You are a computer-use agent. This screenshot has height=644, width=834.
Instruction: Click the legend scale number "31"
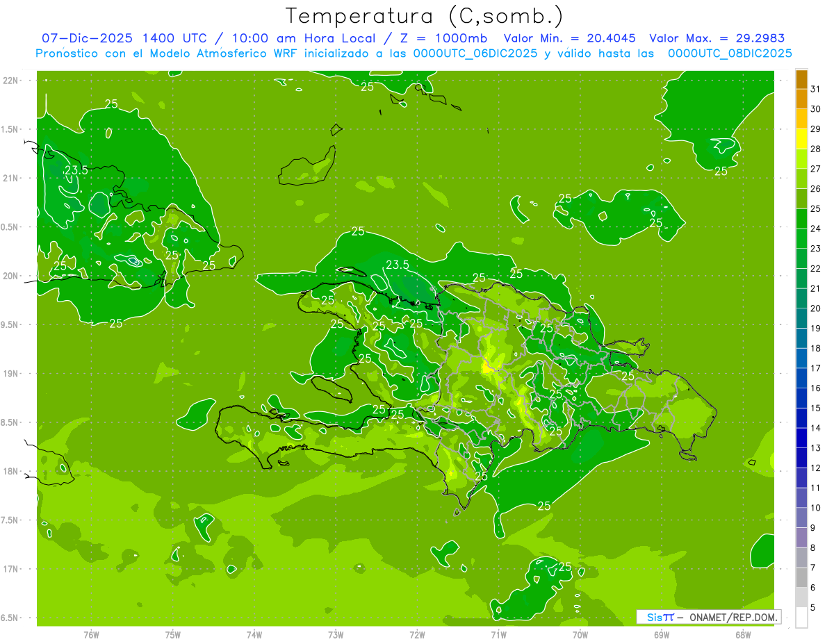(816, 89)
